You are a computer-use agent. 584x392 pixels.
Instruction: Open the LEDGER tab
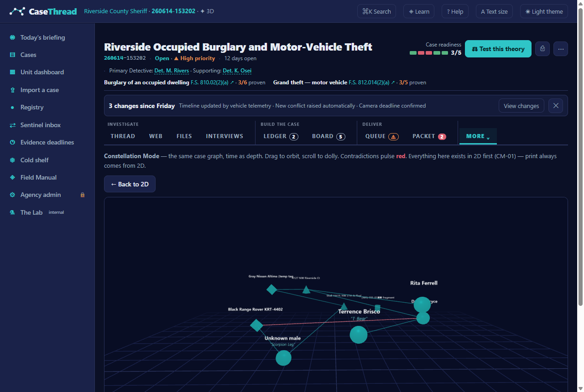coord(281,136)
